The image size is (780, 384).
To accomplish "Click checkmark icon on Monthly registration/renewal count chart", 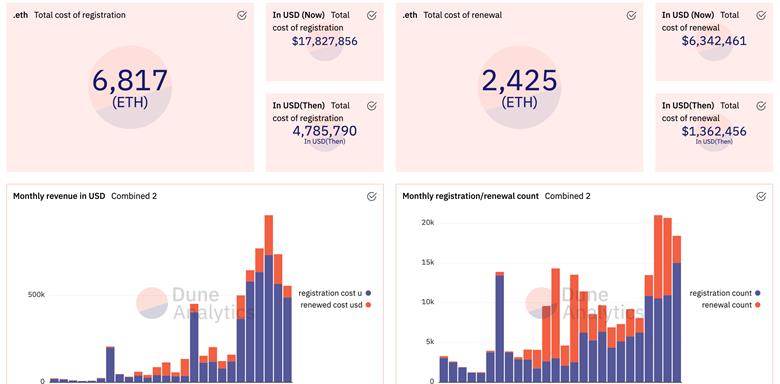I will point(761,196).
